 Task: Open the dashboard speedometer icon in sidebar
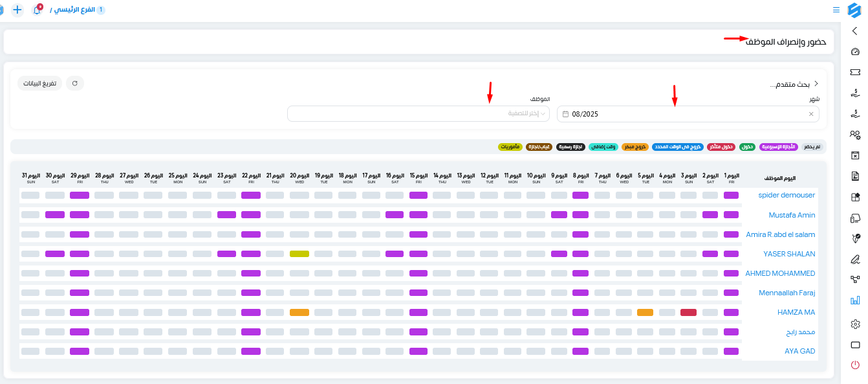(854, 52)
